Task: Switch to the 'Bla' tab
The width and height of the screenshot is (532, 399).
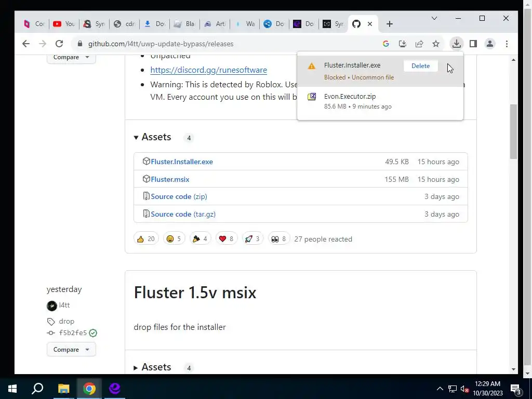Action: click(184, 24)
